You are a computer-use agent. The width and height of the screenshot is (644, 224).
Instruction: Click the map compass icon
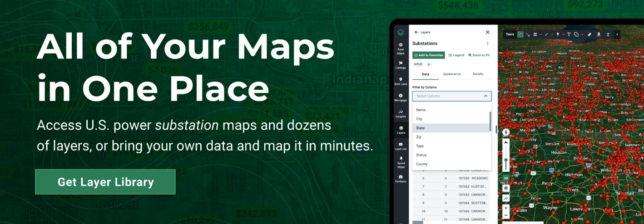(x=506, y=132)
